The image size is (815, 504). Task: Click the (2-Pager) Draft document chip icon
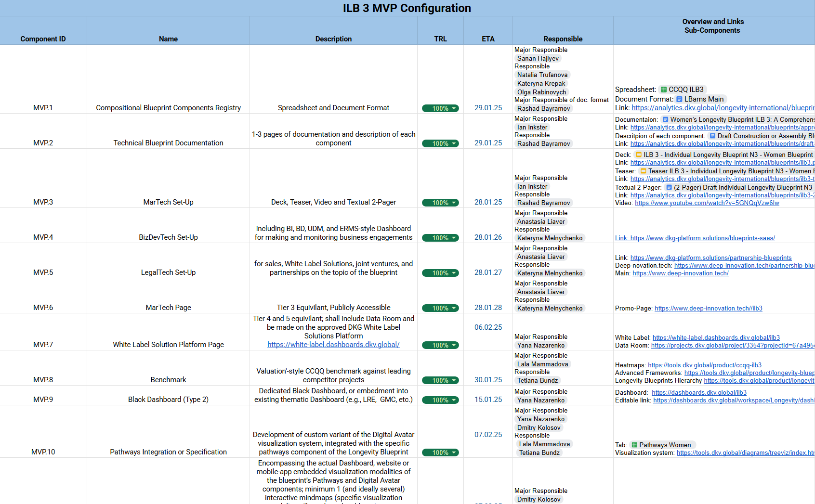669,187
